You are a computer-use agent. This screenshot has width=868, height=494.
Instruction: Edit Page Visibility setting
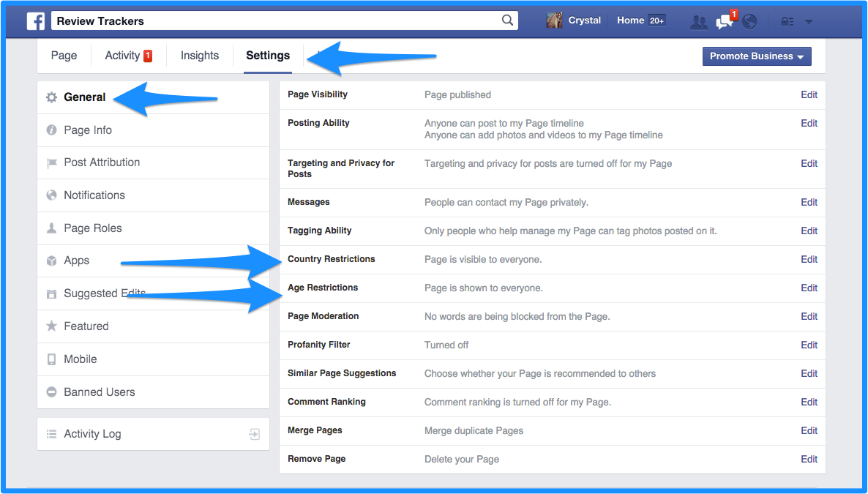tap(809, 94)
